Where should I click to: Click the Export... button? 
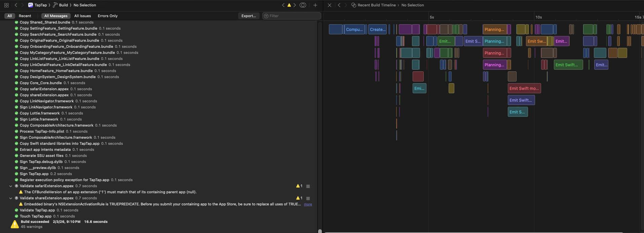tap(249, 16)
